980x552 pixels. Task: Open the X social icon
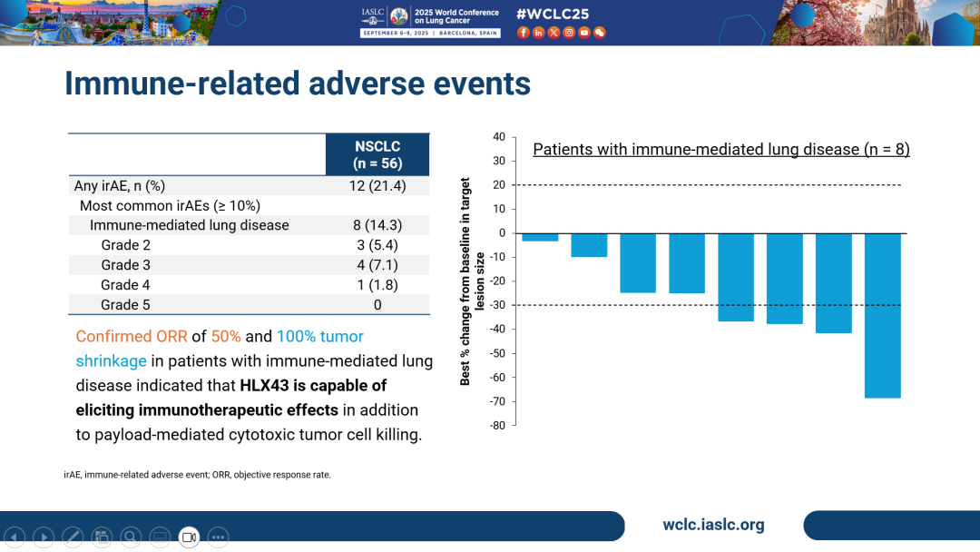(x=554, y=33)
